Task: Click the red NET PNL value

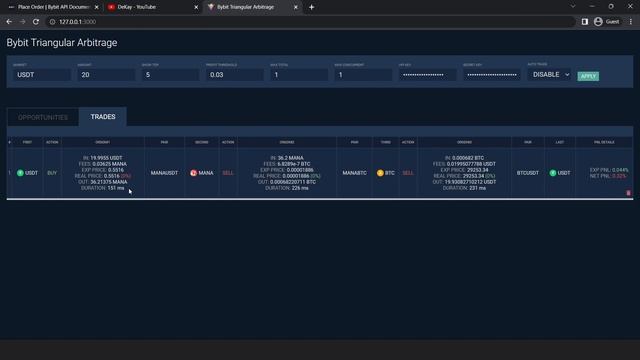Action: [x=619, y=176]
